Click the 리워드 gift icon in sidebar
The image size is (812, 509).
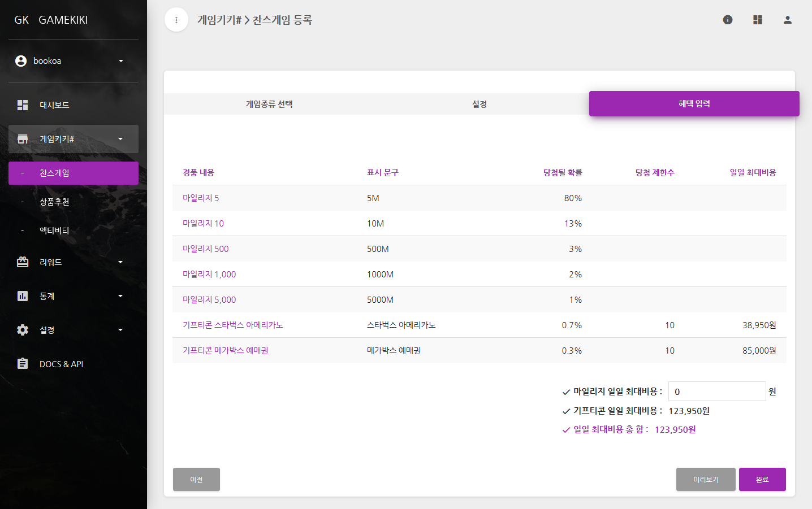23,262
